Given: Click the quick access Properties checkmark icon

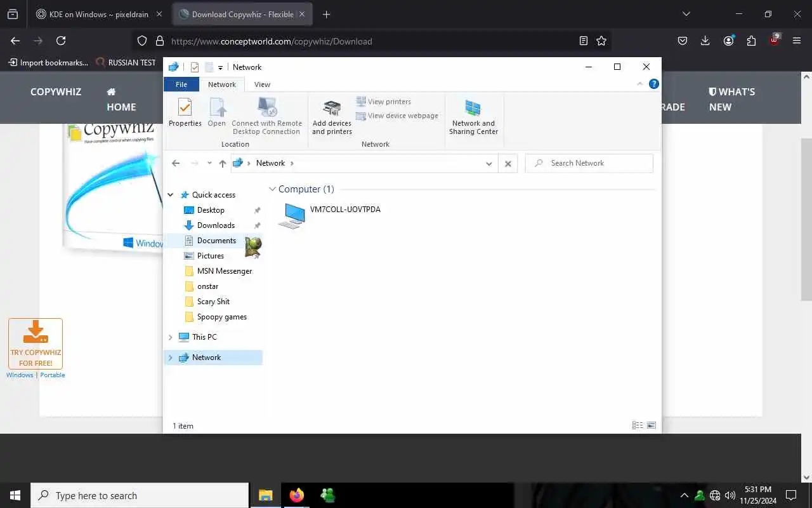Looking at the screenshot, I should tap(195, 67).
